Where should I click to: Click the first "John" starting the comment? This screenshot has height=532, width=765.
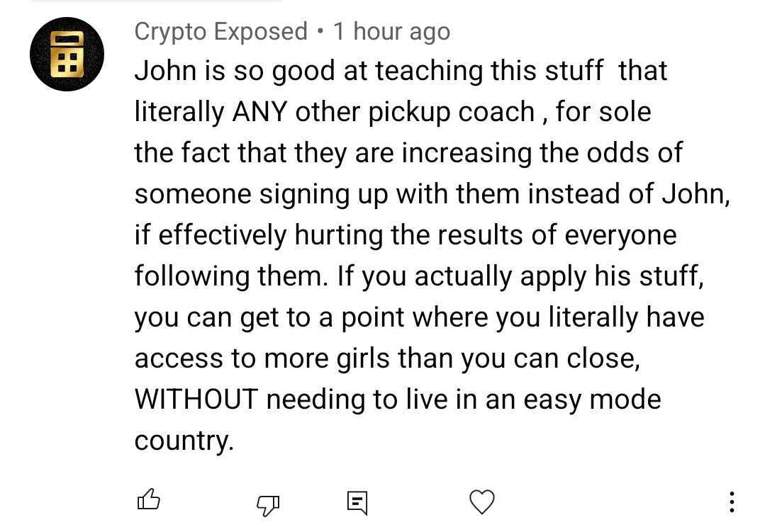[160, 71]
